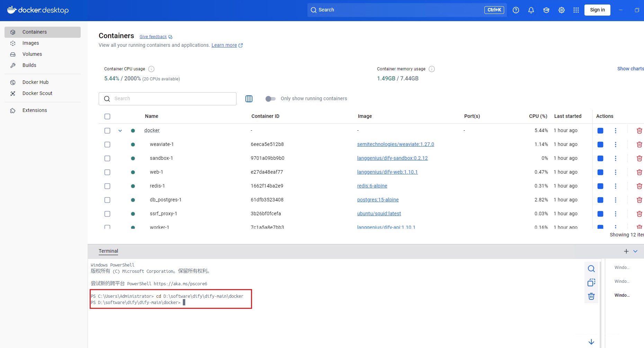644x348 pixels.
Task: Click the containers Search field
Action: pos(168,99)
